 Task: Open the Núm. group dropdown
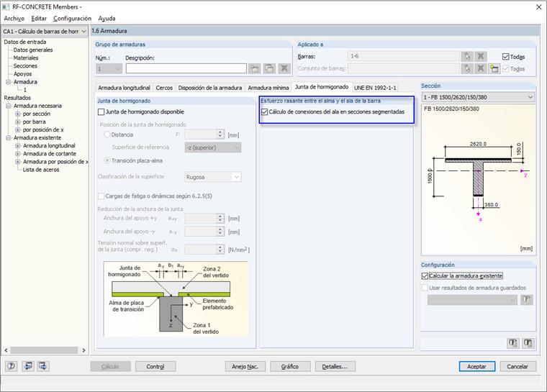tap(118, 69)
